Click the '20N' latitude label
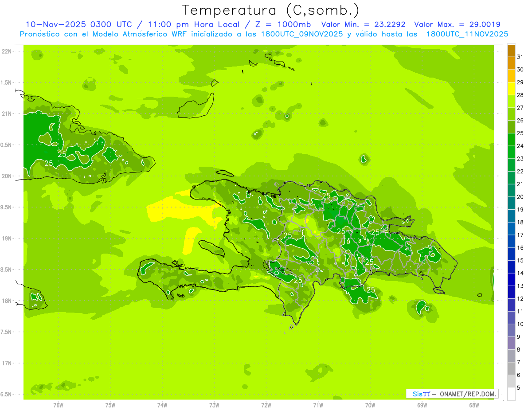 6,176
